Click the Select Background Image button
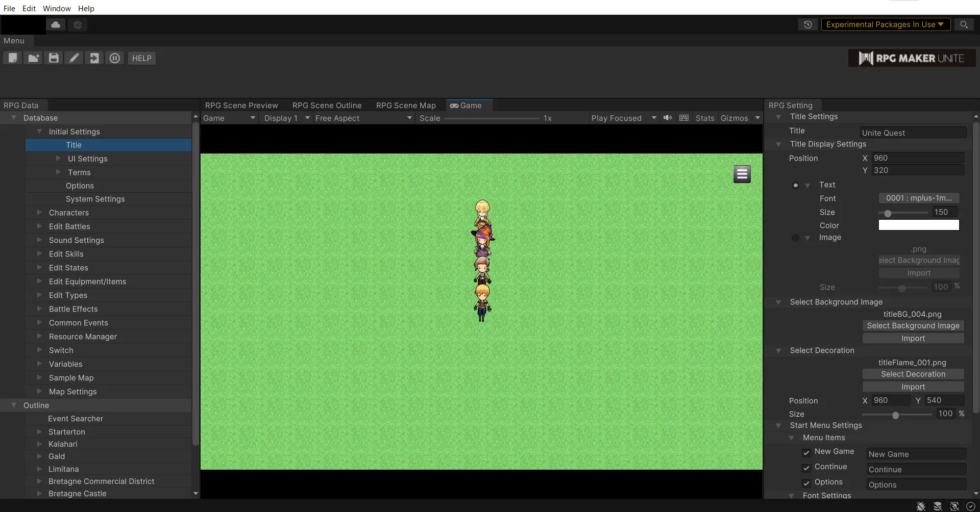 (x=913, y=326)
